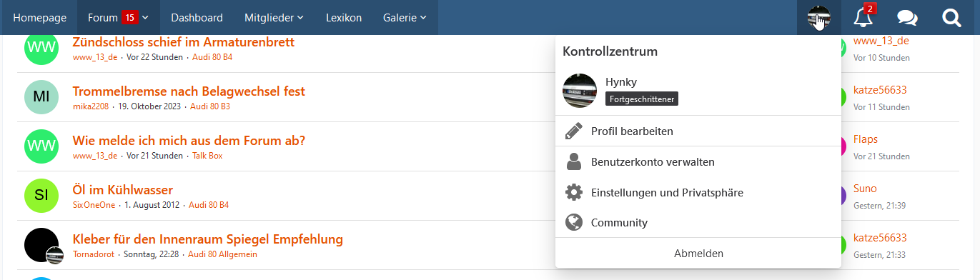Expand the Mitglieder dropdown menu

(274, 18)
